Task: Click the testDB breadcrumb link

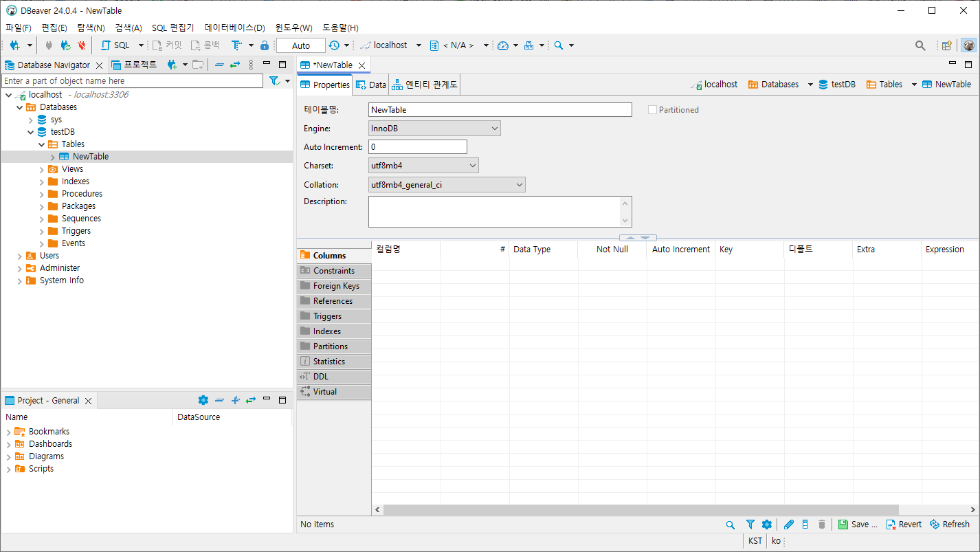Action: click(x=836, y=85)
